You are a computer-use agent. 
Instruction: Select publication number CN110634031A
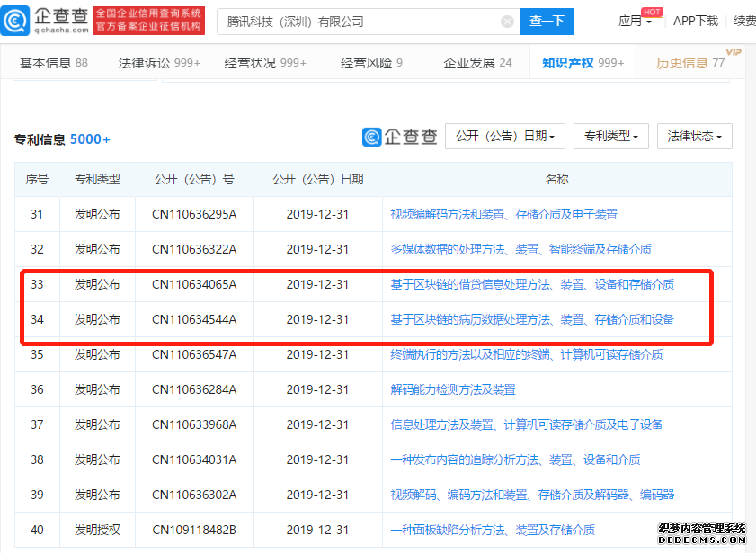194,460
